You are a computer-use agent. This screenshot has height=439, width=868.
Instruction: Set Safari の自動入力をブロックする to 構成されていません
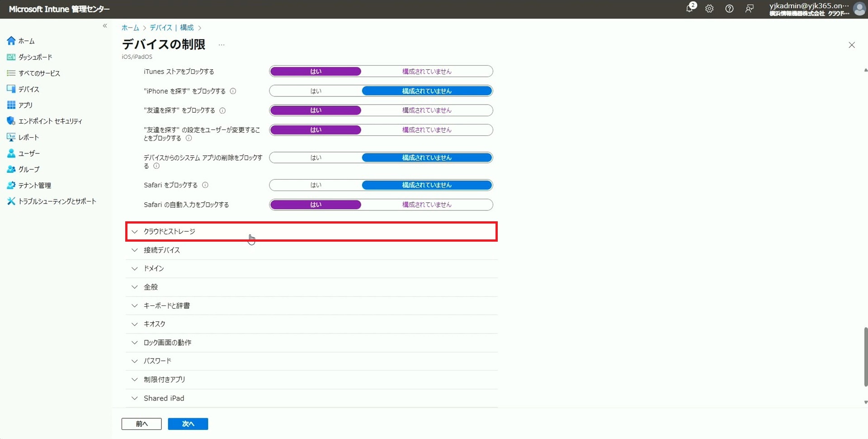click(426, 205)
